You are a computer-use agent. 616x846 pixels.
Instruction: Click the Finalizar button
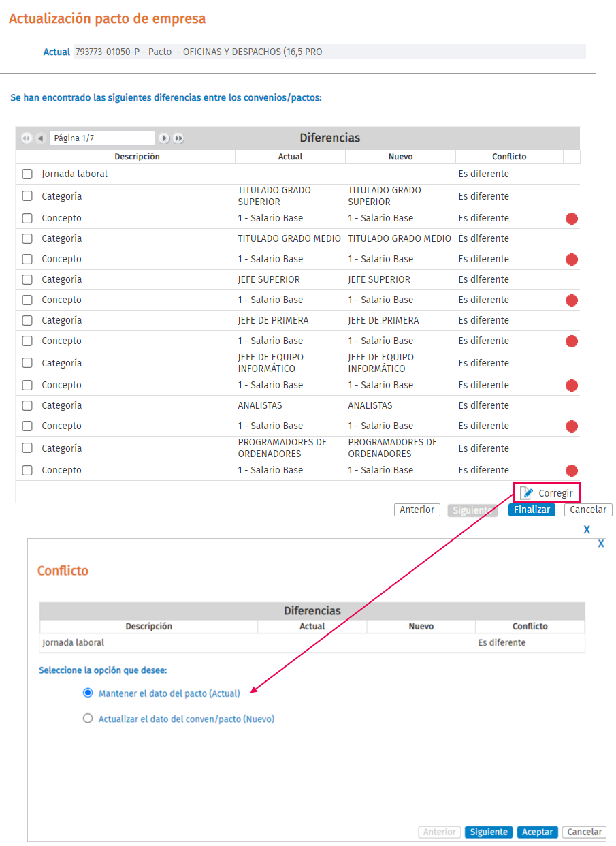(532, 510)
